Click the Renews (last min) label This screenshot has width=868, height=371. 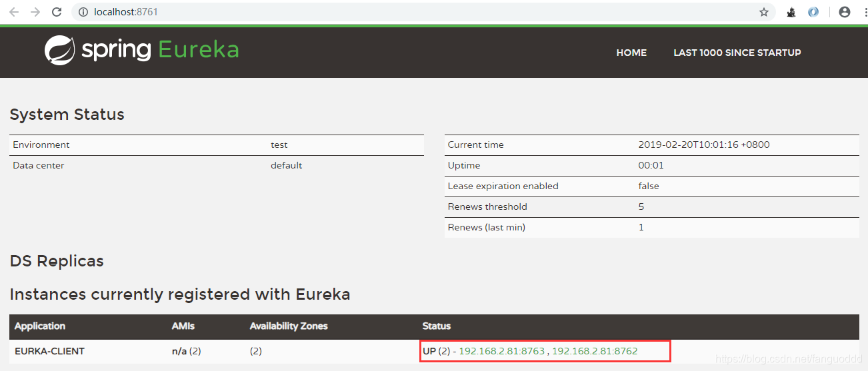coord(487,227)
